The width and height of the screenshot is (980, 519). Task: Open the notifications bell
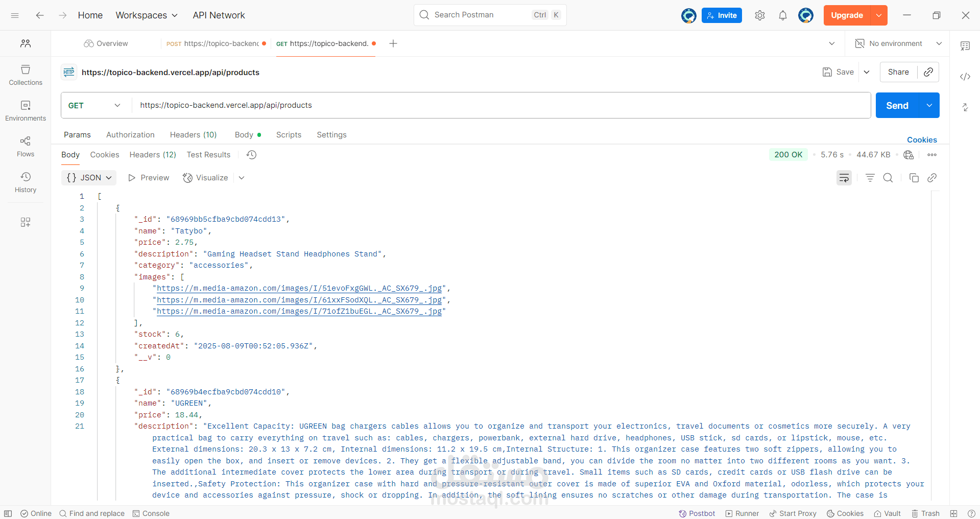[x=783, y=15]
